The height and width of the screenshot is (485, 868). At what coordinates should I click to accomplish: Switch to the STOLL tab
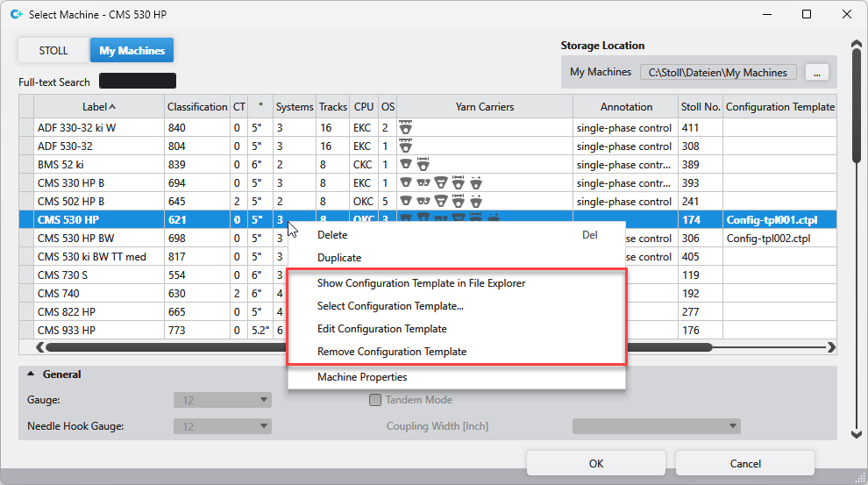[x=53, y=51]
